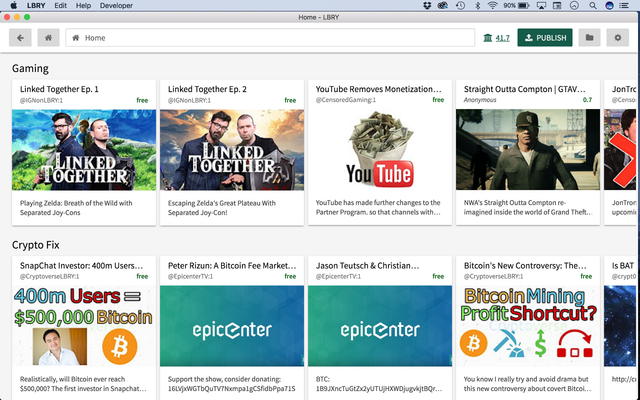The height and width of the screenshot is (400, 640).
Task: Click the free label on Linked Together Ep. 1
Action: [x=142, y=100]
